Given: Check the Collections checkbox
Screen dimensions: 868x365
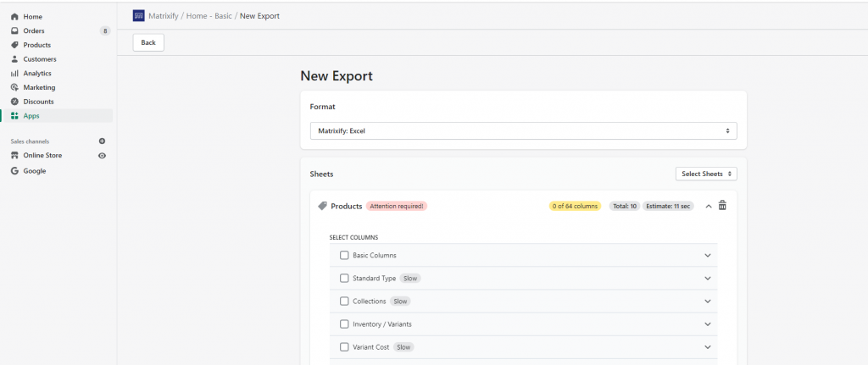Looking at the screenshot, I should click(344, 301).
